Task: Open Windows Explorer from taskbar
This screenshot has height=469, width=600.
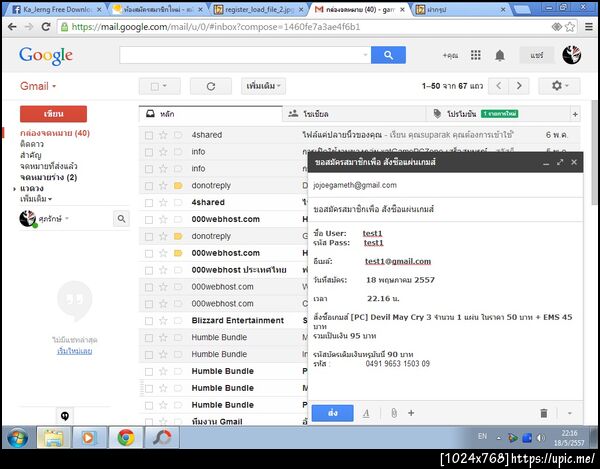Action: (x=53, y=437)
